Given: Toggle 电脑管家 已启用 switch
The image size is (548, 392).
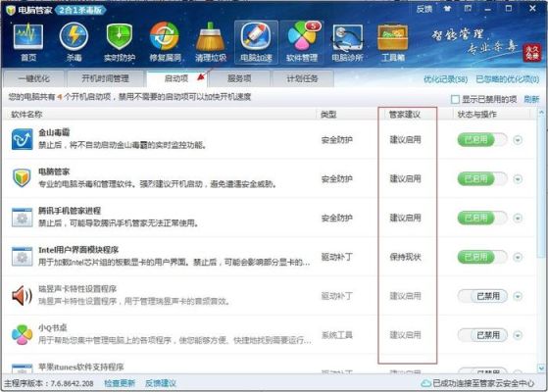Looking at the screenshot, I should (x=482, y=179).
